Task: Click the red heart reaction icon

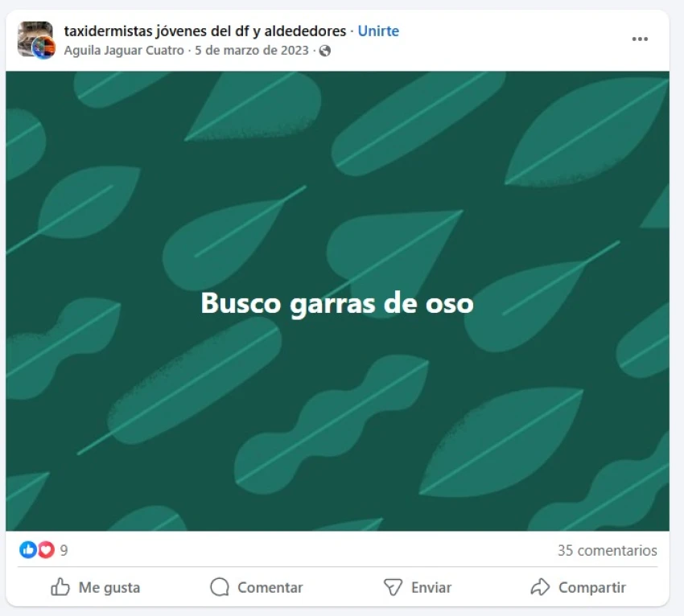Action: (x=46, y=550)
